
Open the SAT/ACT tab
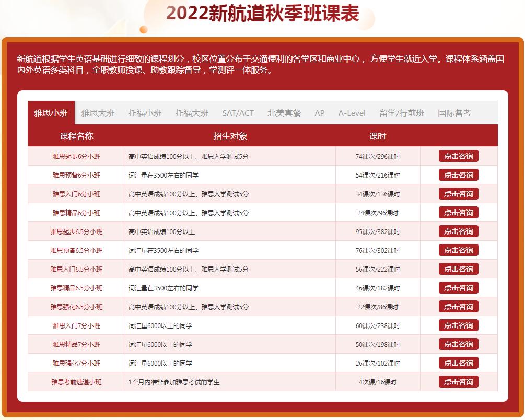(x=238, y=113)
